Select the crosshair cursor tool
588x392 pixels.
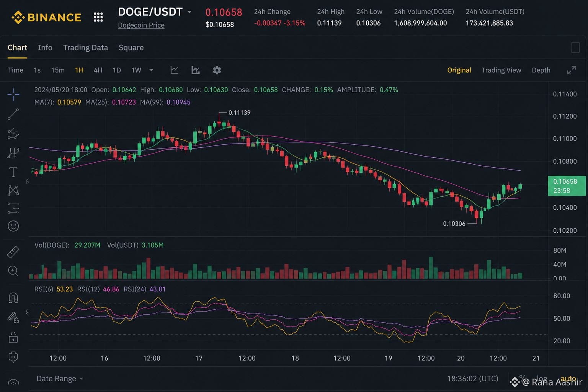pos(13,95)
